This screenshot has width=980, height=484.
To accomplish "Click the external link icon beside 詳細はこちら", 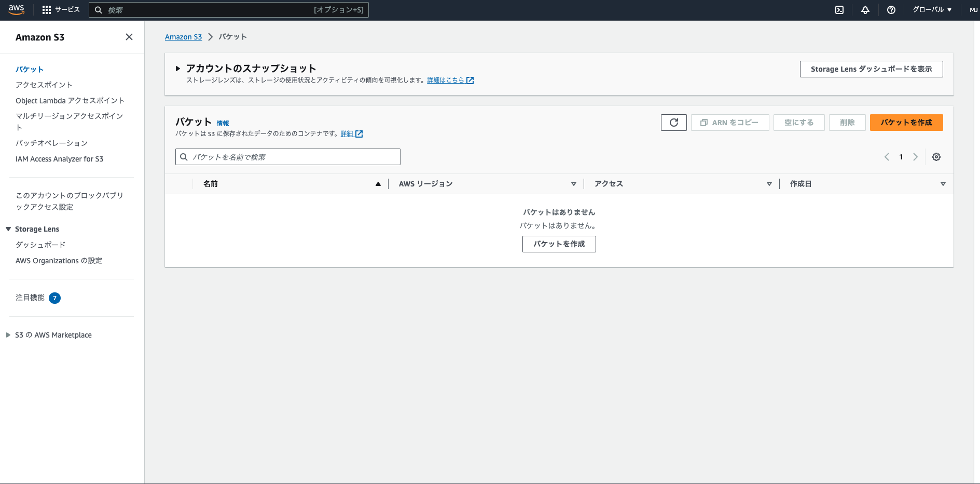I will (470, 80).
